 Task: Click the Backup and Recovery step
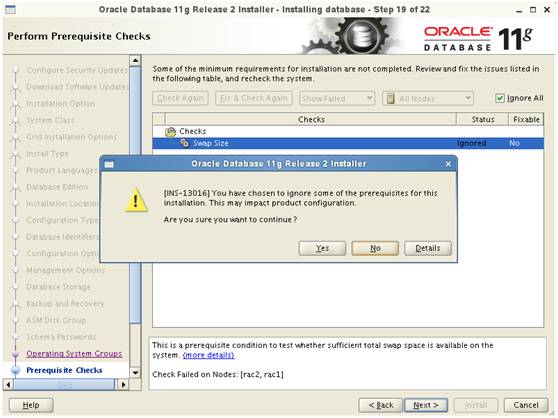click(65, 303)
